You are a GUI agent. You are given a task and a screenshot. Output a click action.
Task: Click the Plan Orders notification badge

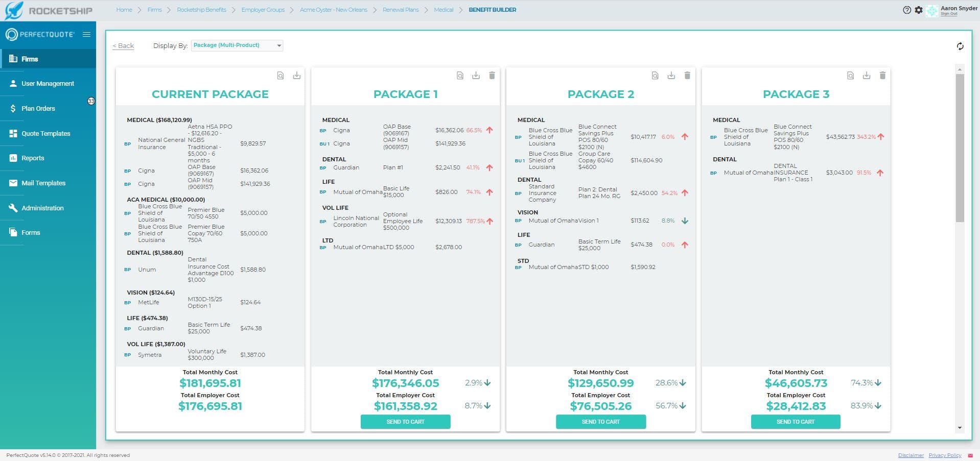coord(91,101)
